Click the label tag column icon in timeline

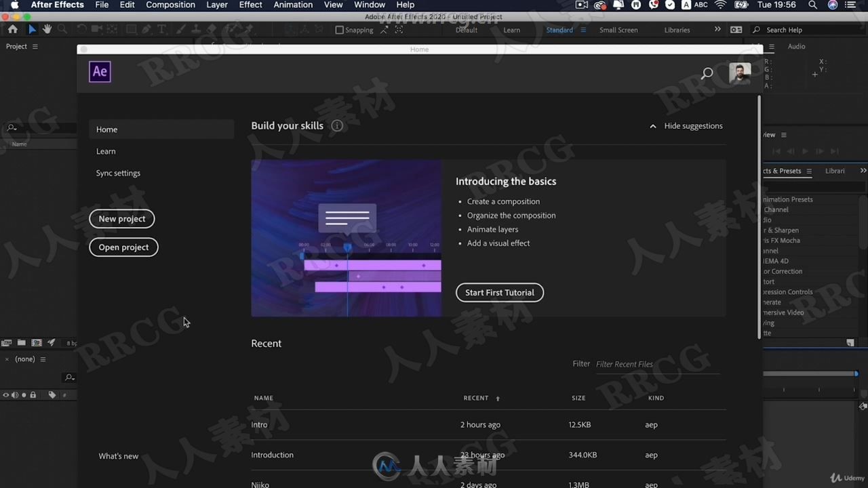[x=52, y=394]
